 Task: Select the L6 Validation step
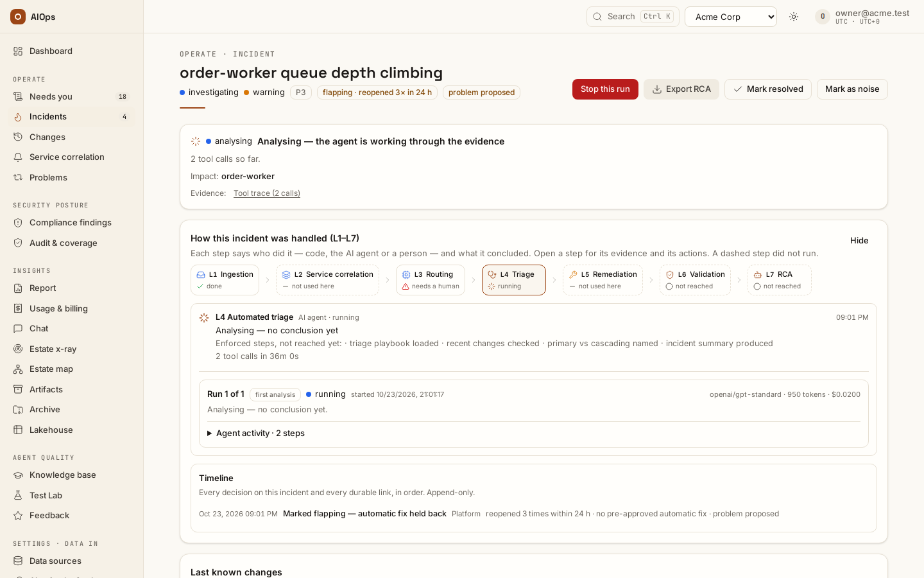click(695, 280)
